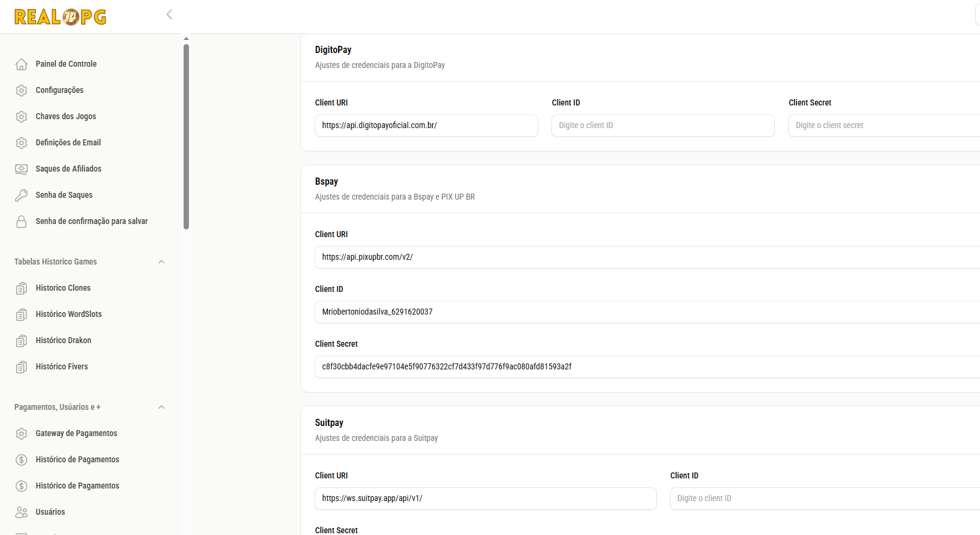Collapse the sidebar with the left arrow
980x535 pixels.
[x=169, y=14]
